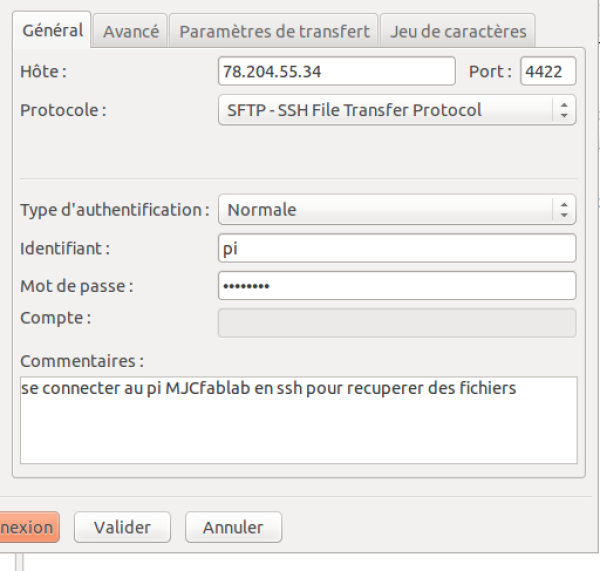Go to Paramètres de transfert tab
This screenshot has width=600, height=571.
tap(275, 31)
